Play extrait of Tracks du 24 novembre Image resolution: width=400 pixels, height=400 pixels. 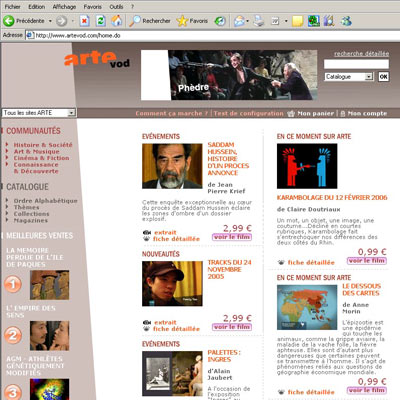(x=165, y=323)
